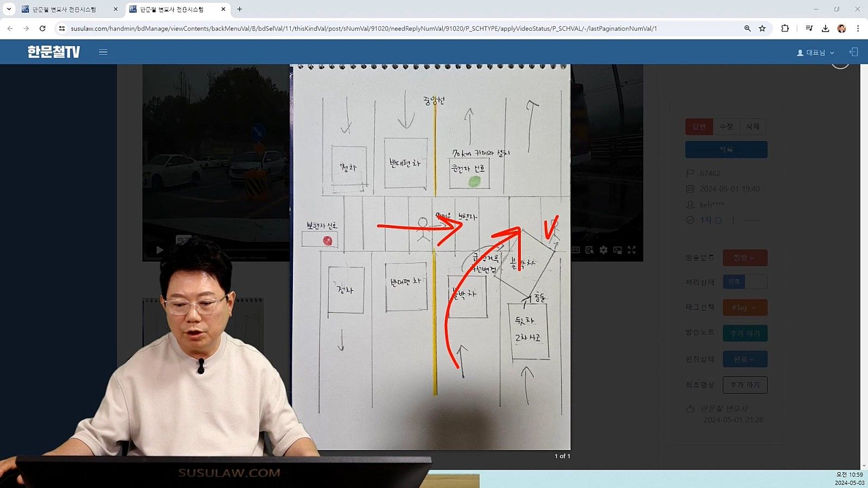Screen dimensions: 868x488
Task: Click 추가 하기 next to 방송노트
Action: tap(745, 333)
